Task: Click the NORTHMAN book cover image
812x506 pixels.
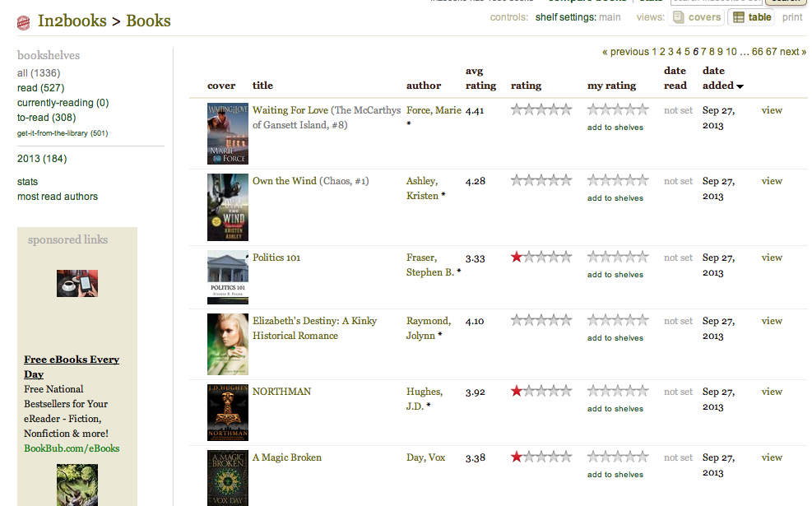Action: [x=228, y=412]
